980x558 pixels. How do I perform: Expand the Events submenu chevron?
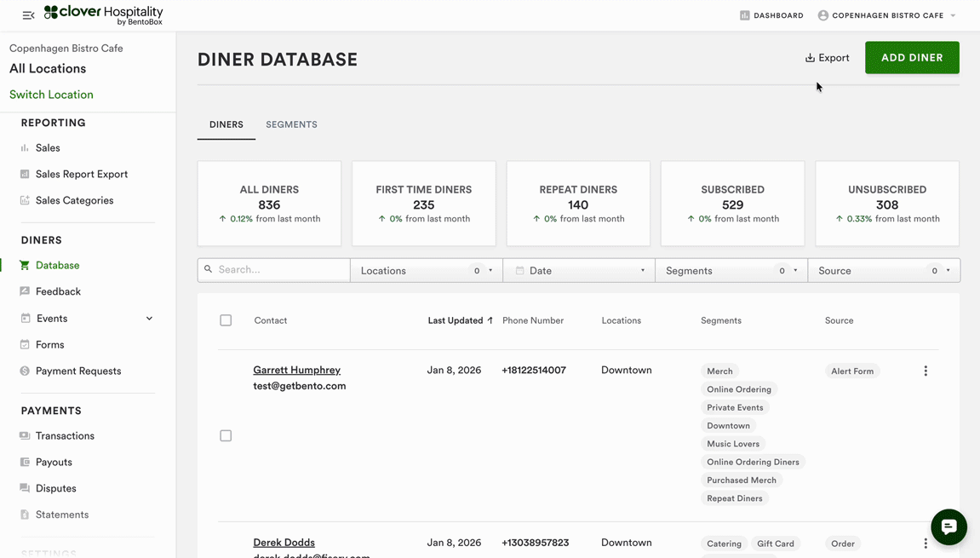pyautogui.click(x=149, y=319)
